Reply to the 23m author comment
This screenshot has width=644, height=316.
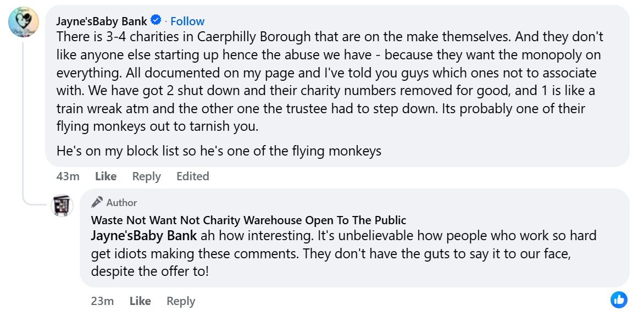click(x=181, y=301)
